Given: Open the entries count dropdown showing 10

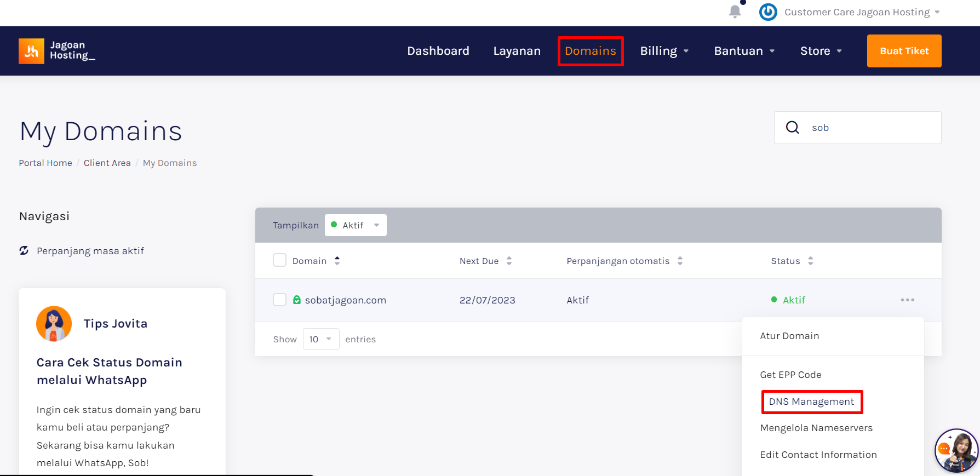Looking at the screenshot, I should pos(321,339).
